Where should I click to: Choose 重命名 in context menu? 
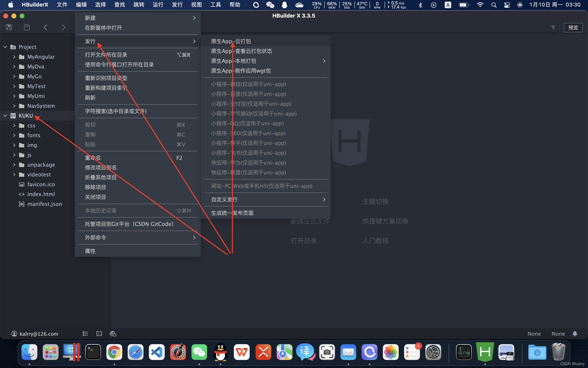point(138,158)
